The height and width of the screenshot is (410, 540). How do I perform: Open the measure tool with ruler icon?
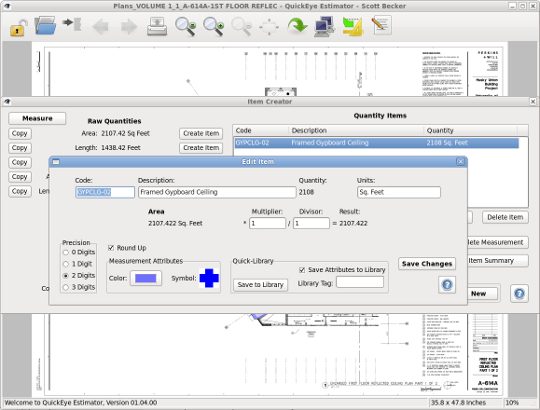coord(353,27)
